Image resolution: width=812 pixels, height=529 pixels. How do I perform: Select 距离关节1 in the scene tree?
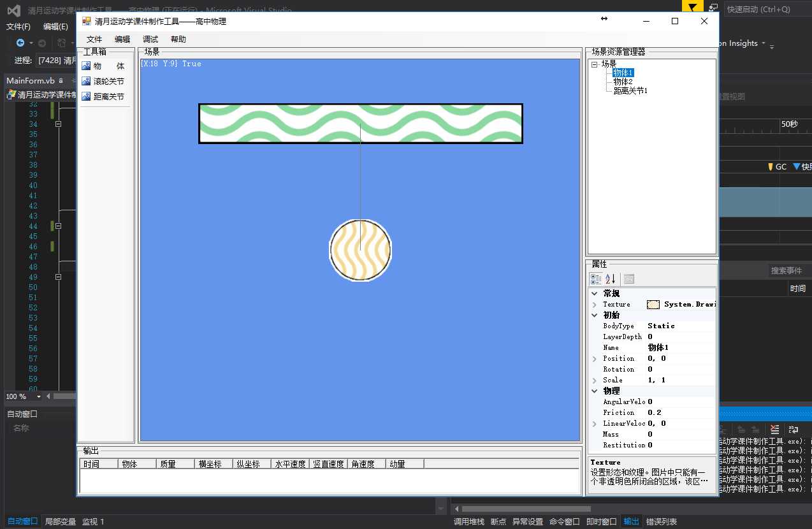(630, 91)
